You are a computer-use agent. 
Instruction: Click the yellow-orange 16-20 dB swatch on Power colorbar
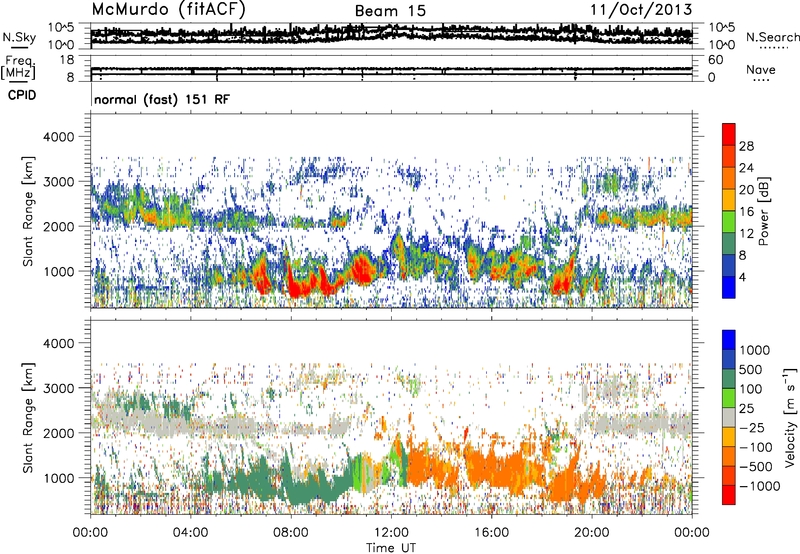[729, 200]
